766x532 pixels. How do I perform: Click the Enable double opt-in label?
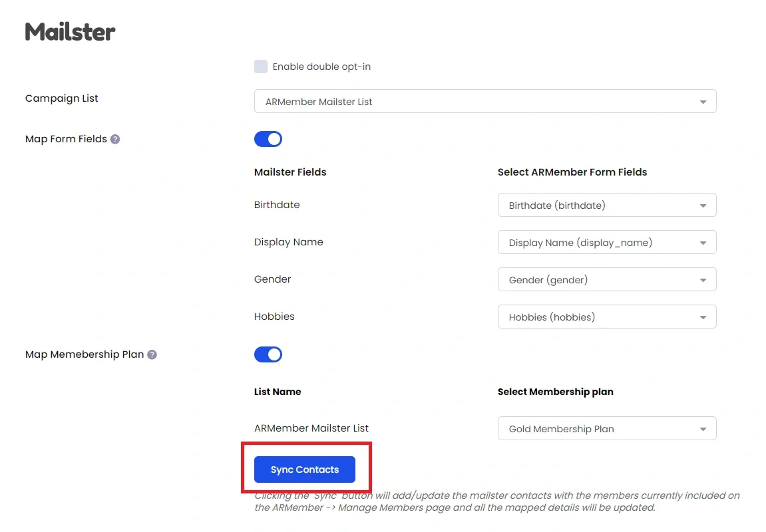pyautogui.click(x=321, y=67)
